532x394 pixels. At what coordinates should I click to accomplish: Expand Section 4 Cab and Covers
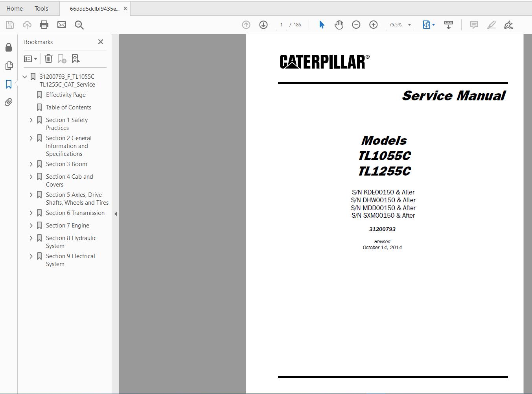click(x=31, y=177)
